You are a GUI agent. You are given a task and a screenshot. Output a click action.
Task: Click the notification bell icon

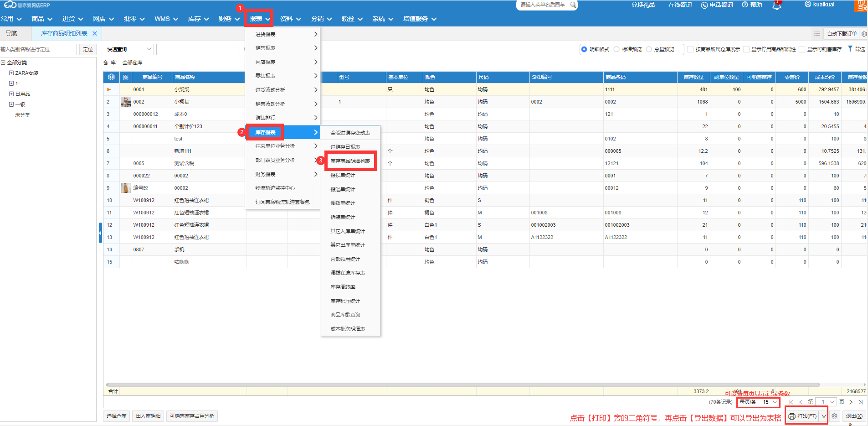tap(776, 5)
